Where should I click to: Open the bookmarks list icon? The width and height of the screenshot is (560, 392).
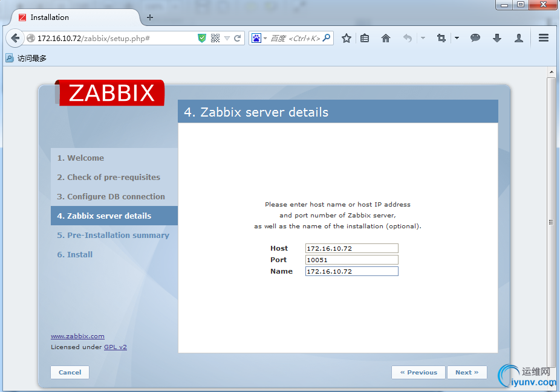(365, 38)
